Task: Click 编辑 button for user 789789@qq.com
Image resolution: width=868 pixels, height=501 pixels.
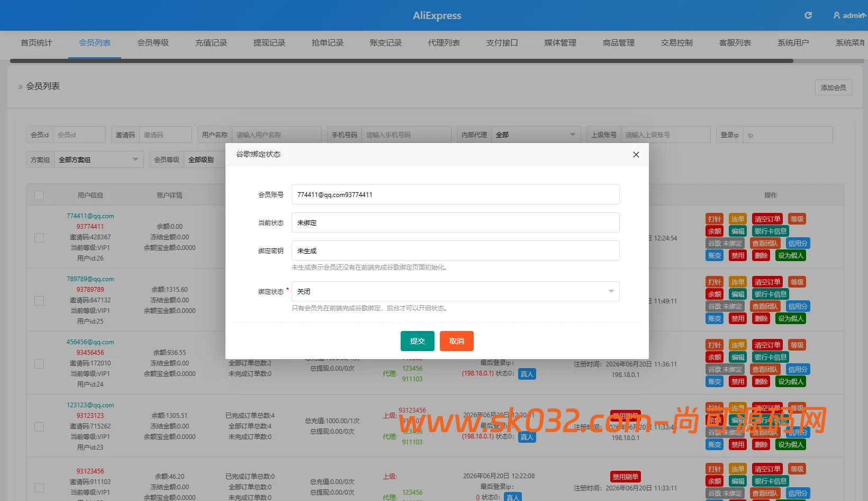Action: point(738,294)
